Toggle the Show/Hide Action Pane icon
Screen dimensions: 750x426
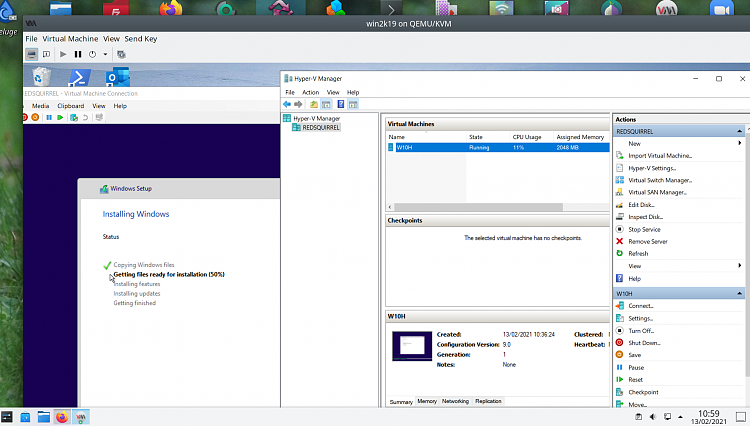[x=353, y=104]
